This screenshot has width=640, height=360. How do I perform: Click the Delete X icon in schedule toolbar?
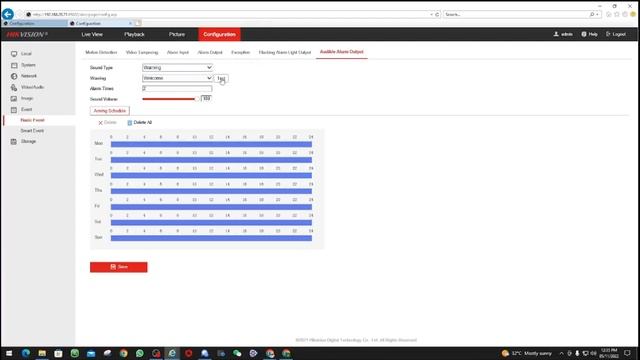[x=100, y=123]
